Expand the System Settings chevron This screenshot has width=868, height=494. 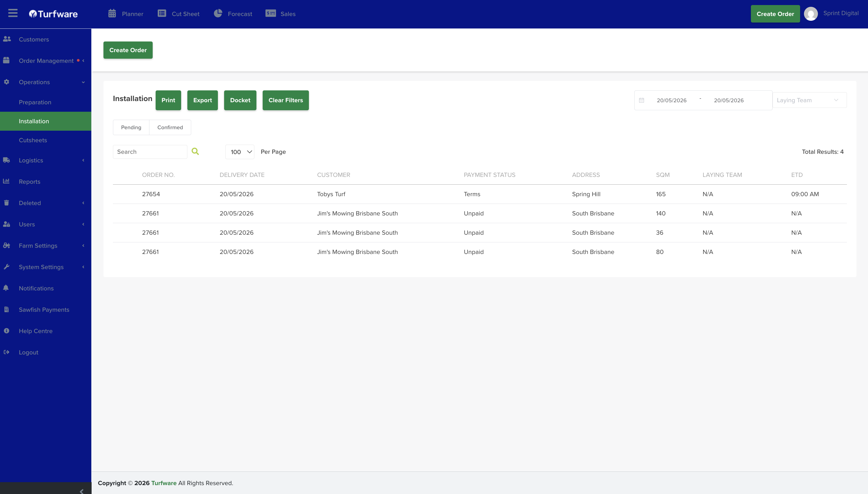click(83, 267)
